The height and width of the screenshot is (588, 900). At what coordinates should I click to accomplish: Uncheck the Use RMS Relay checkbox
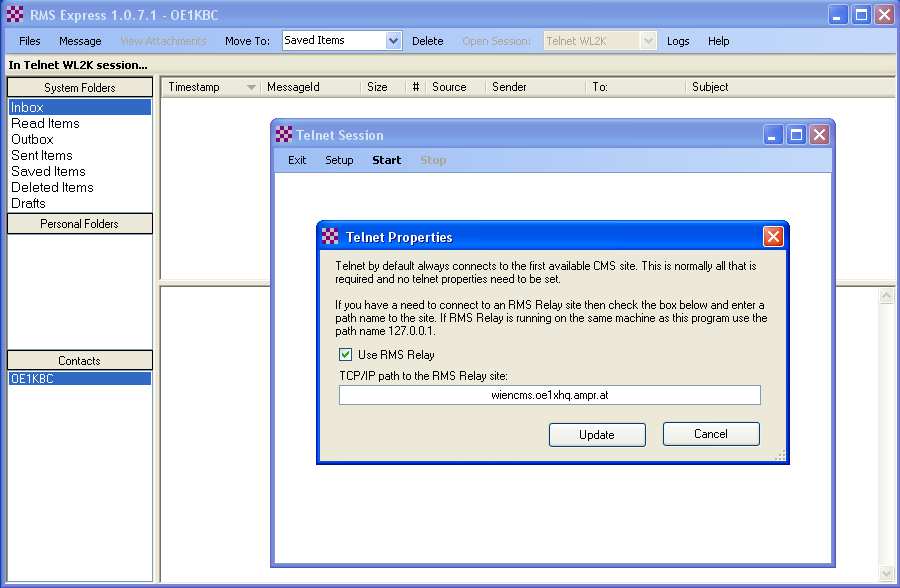tap(345, 354)
